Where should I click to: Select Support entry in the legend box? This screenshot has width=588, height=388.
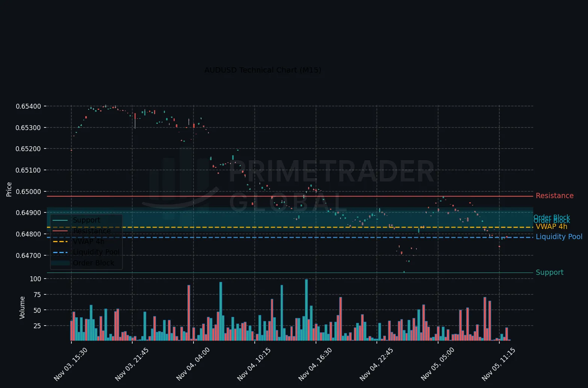coord(86,220)
